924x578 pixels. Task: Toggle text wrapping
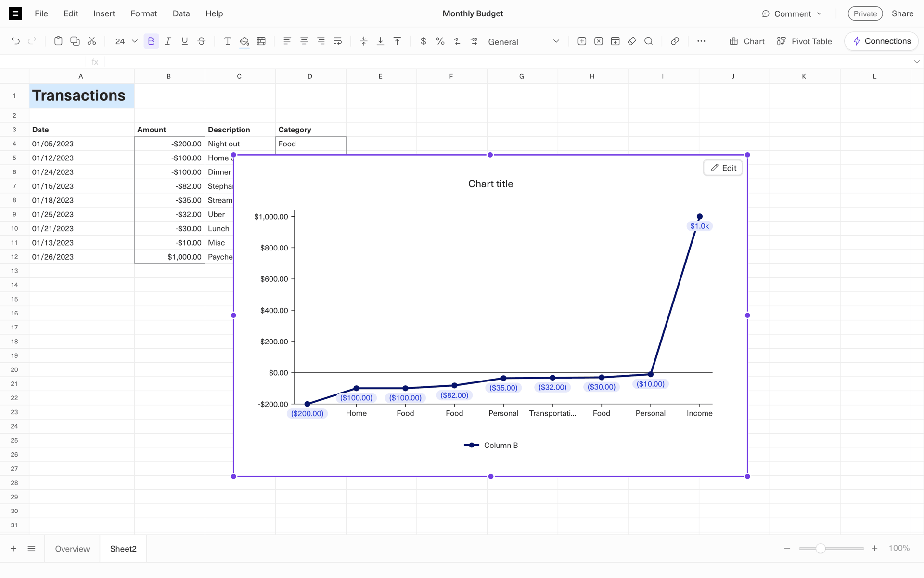point(338,41)
